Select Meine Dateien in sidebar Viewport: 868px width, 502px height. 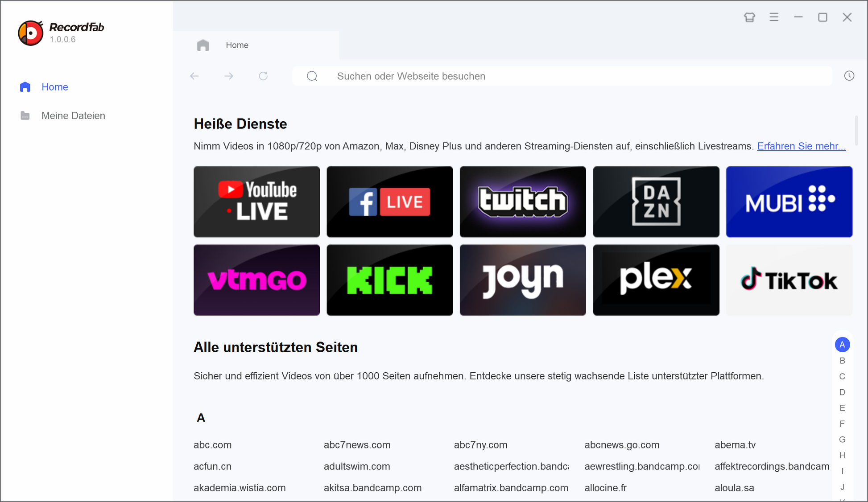tap(73, 116)
